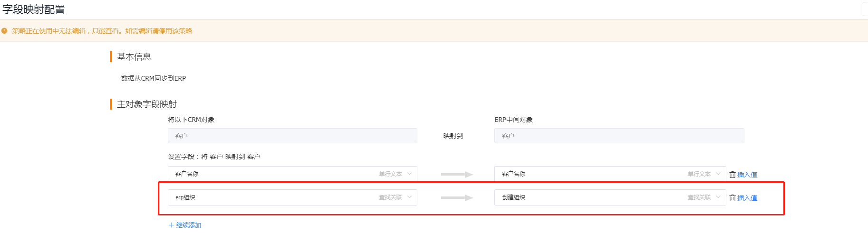Viewport: 868px width, 233px height.
Task: Add another mapping with 继续添加
Action: point(185,225)
